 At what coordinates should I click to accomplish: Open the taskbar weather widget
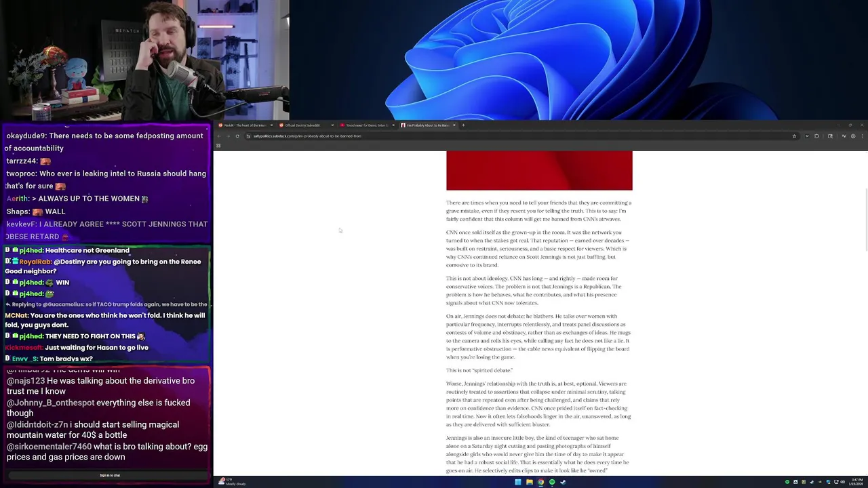point(233,482)
